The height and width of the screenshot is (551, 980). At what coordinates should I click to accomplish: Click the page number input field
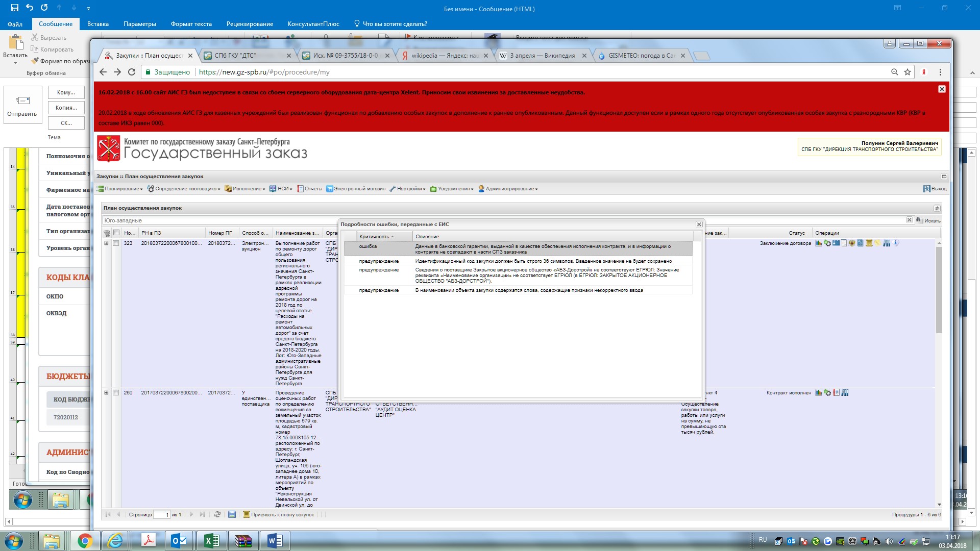point(161,514)
